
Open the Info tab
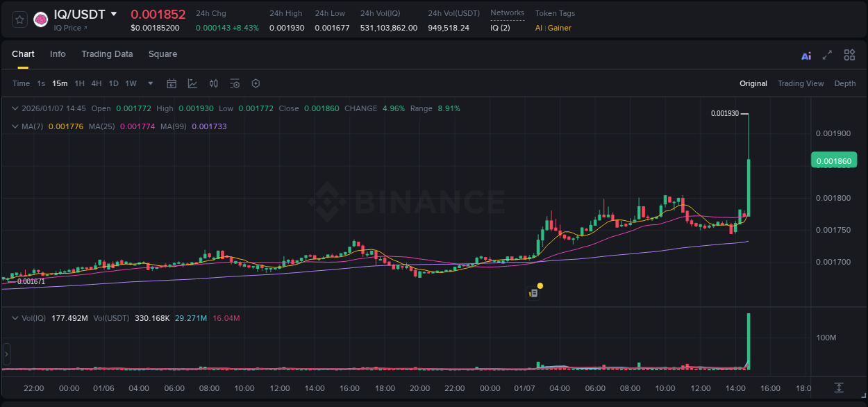(58, 54)
